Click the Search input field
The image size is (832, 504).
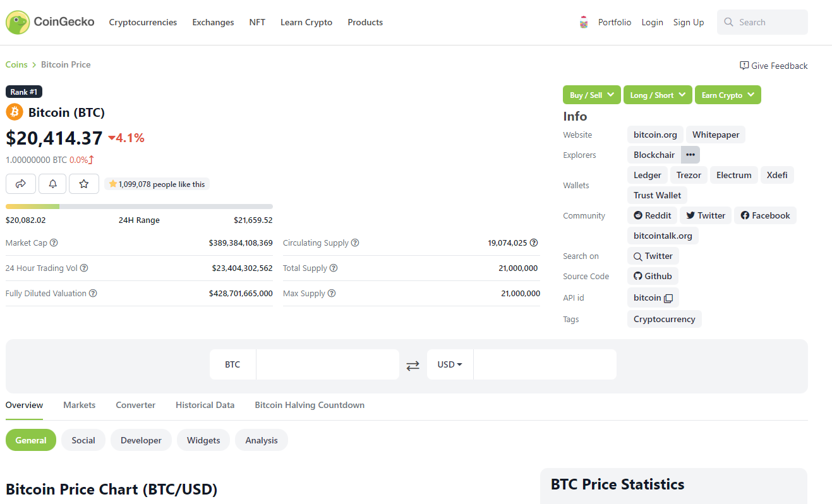pos(763,22)
